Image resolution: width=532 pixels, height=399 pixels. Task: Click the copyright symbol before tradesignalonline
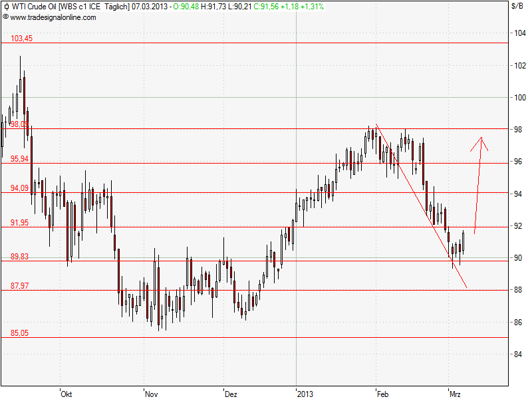click(5, 17)
